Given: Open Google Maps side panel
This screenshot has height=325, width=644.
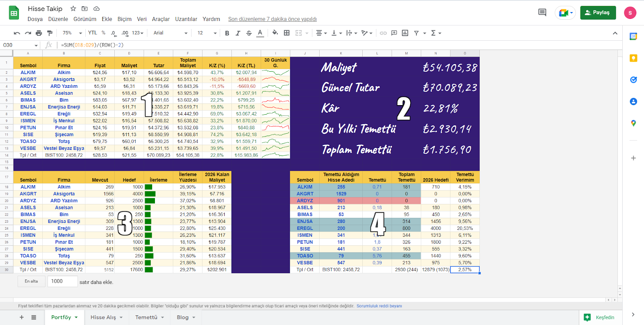Looking at the screenshot, I should [x=633, y=123].
